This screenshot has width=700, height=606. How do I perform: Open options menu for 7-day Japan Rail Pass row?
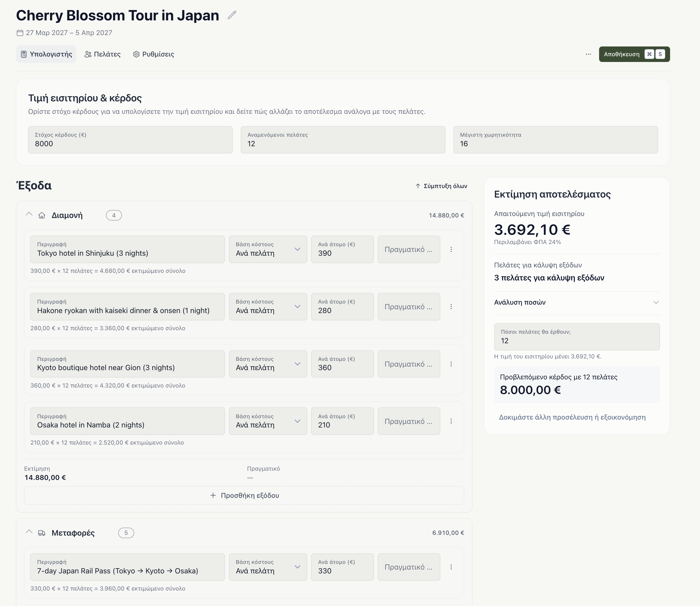(x=451, y=567)
